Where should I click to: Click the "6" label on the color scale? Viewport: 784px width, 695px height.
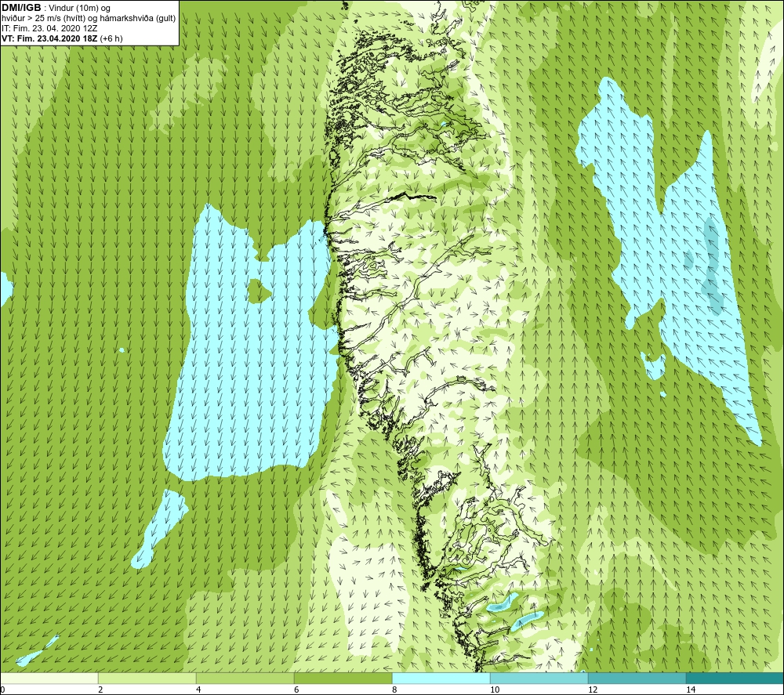[x=296, y=690]
